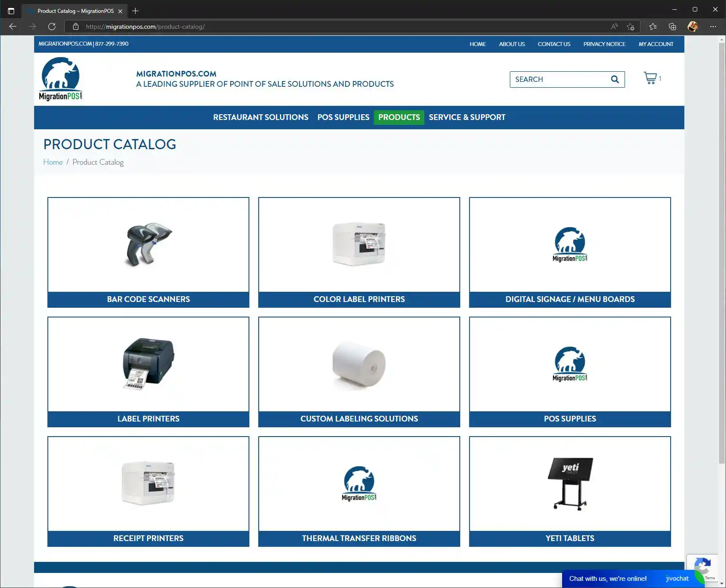This screenshot has height=588, width=726.
Task: Click the MIGRATIONPOS.COM phone number text
Action: click(83, 43)
